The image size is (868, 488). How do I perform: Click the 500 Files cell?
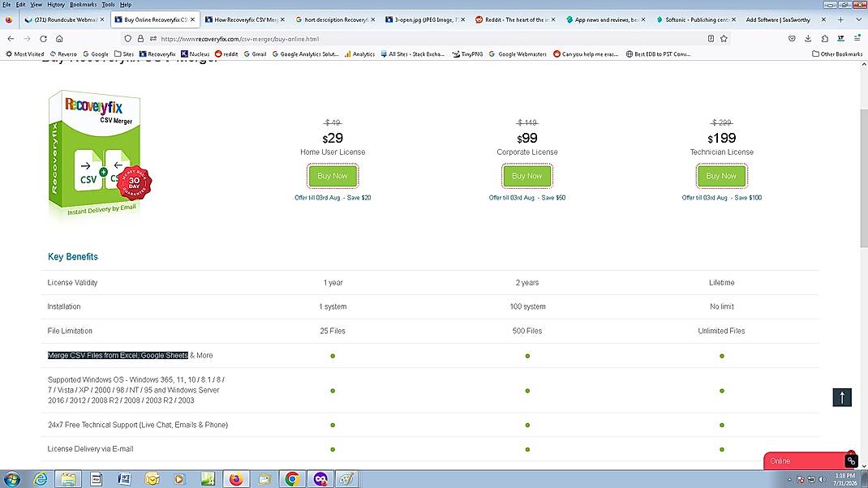pyautogui.click(x=527, y=331)
